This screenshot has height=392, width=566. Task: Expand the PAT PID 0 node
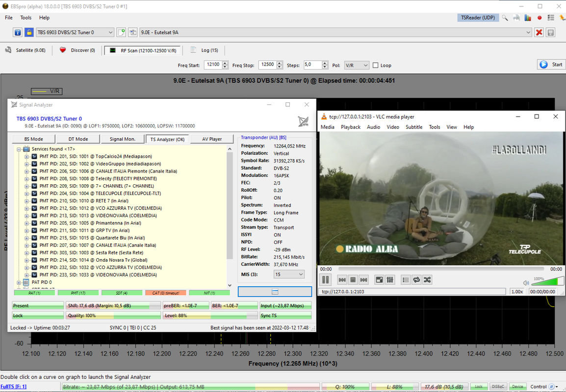19,282
